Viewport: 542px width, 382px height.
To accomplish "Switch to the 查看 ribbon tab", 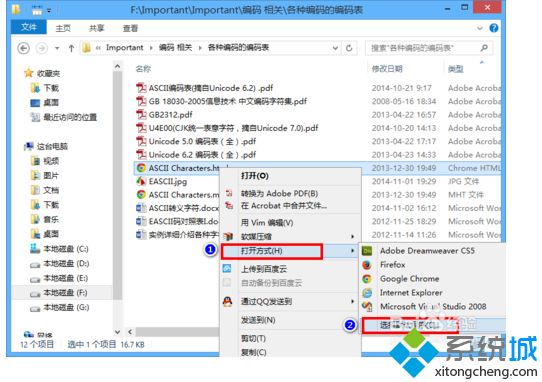I will (x=130, y=28).
